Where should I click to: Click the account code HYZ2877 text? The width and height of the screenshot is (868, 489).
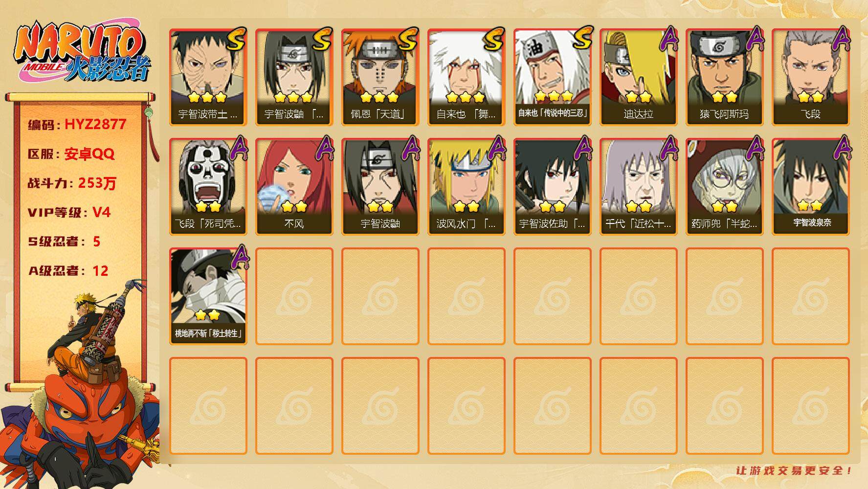click(95, 124)
